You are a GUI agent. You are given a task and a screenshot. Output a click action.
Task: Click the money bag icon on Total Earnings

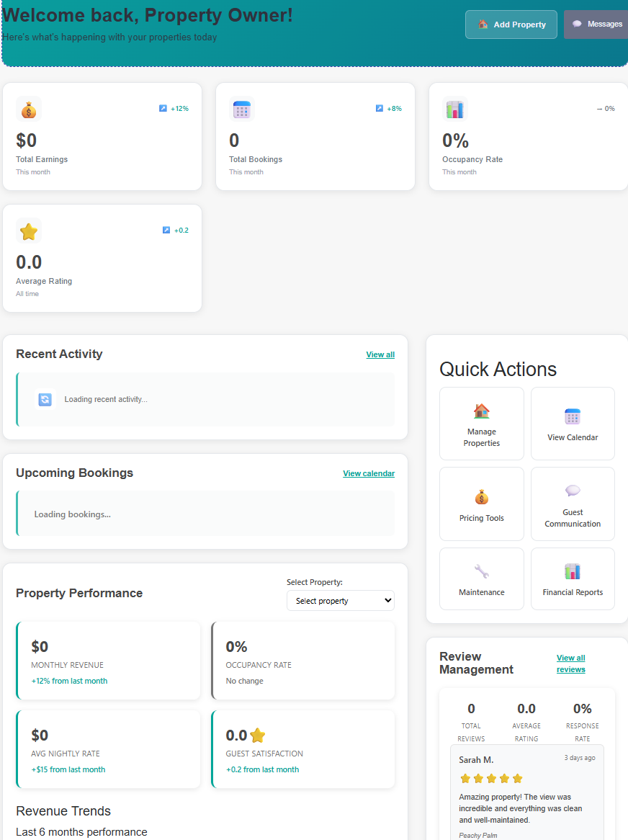29,110
